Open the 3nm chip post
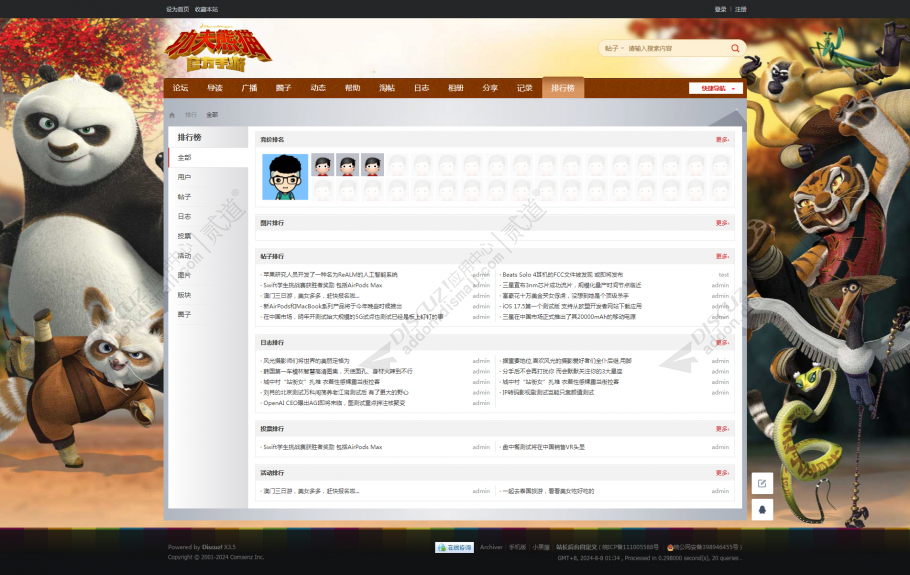Viewport: 910px width, 575px height. (572, 285)
